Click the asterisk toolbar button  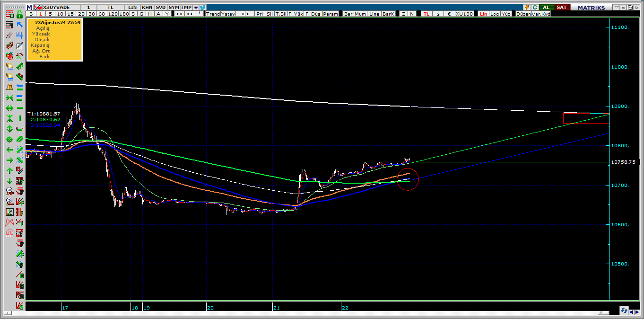click(200, 14)
